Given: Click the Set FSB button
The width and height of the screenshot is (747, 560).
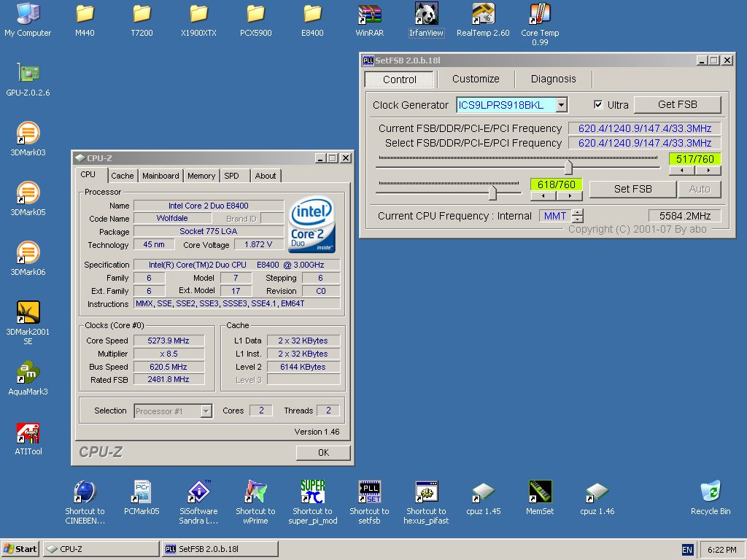Looking at the screenshot, I should [632, 189].
